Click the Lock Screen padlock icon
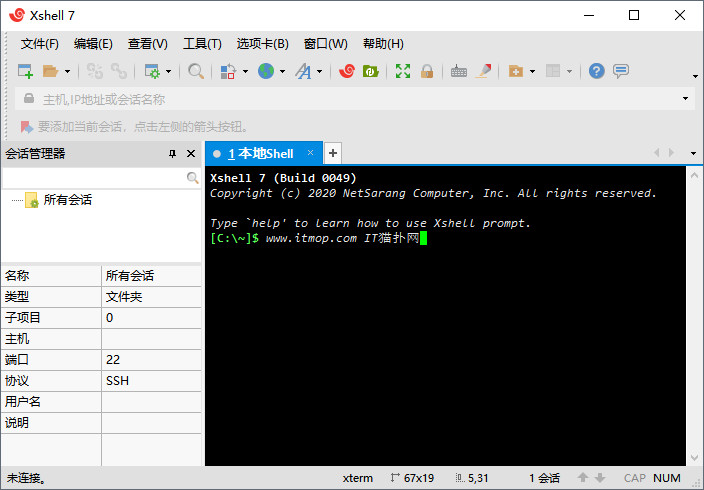 [x=427, y=71]
